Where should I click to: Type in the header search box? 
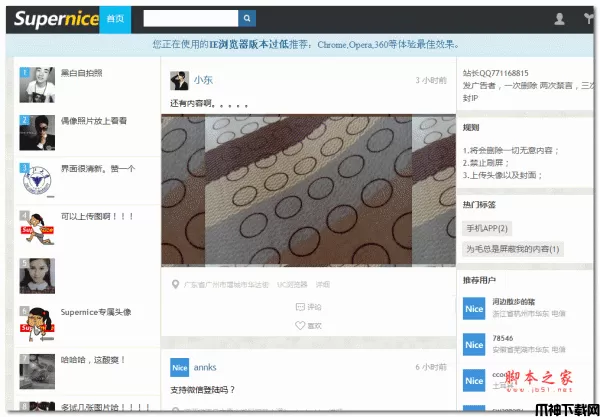(x=190, y=18)
